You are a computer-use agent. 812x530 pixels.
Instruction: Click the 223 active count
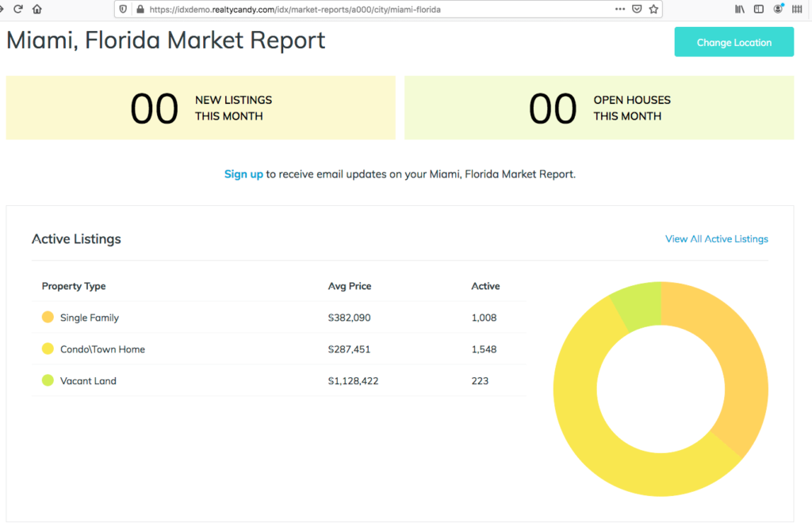coord(480,380)
